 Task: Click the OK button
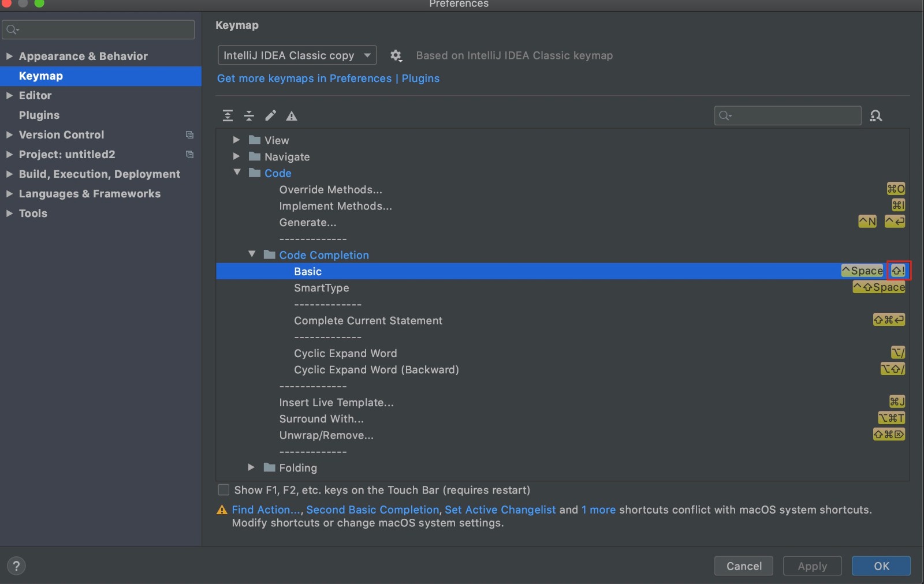click(881, 566)
